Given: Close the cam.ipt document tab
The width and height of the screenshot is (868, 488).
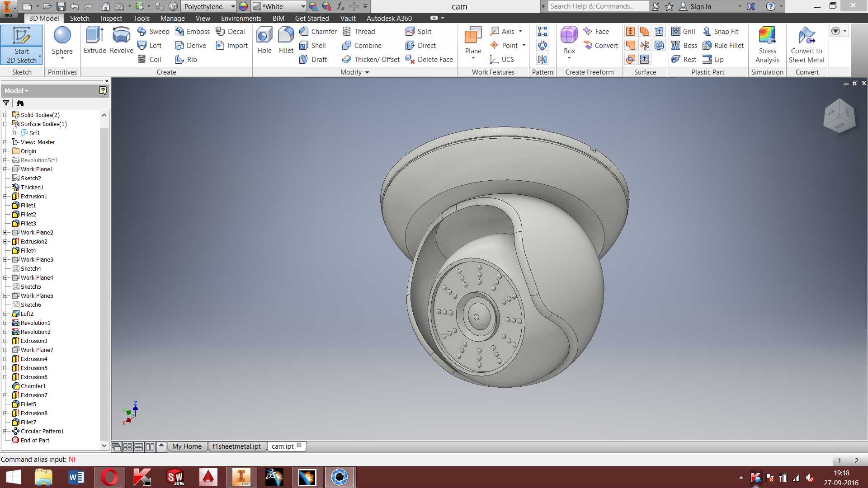Looking at the screenshot, I should (299, 446).
